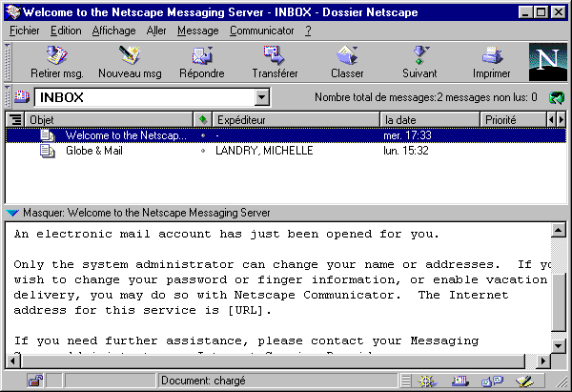Click the message icon on the Welcome row
572x392 pixels.
(x=48, y=135)
